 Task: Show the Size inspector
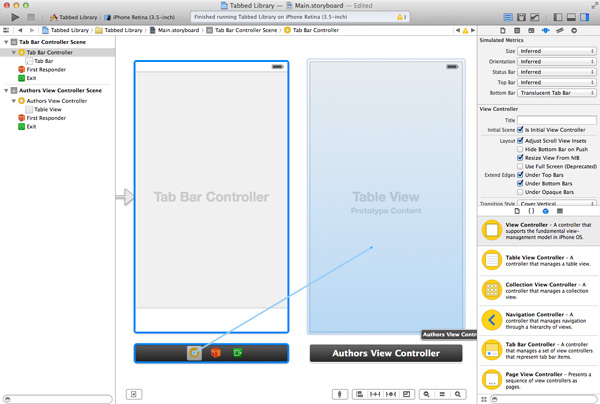point(560,31)
